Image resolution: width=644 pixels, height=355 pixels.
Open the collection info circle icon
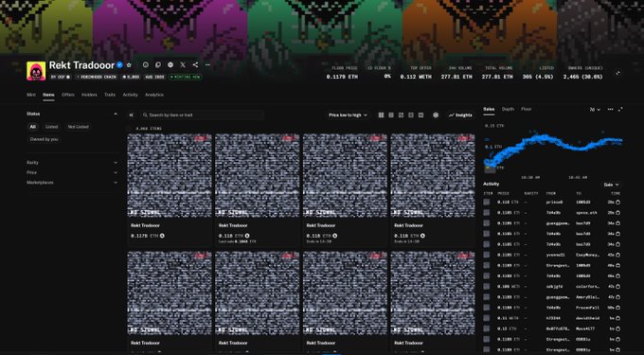click(x=146, y=64)
